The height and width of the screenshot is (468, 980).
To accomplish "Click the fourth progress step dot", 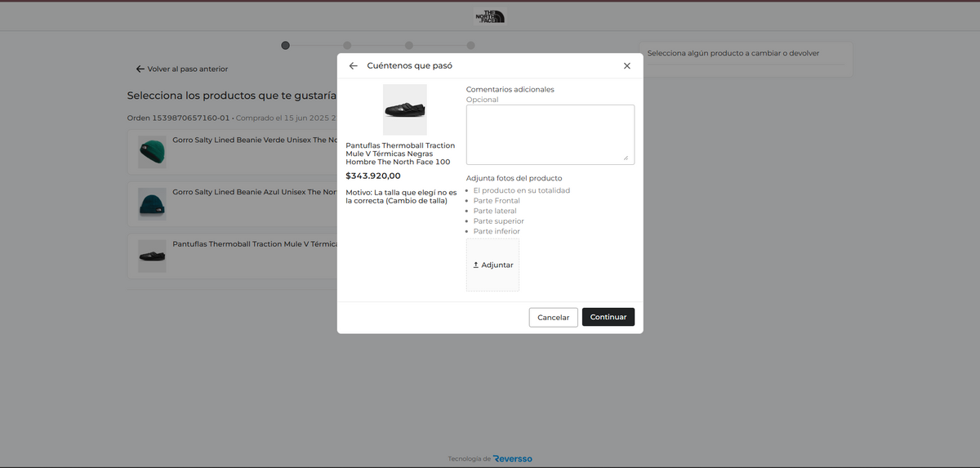I will coord(471,46).
